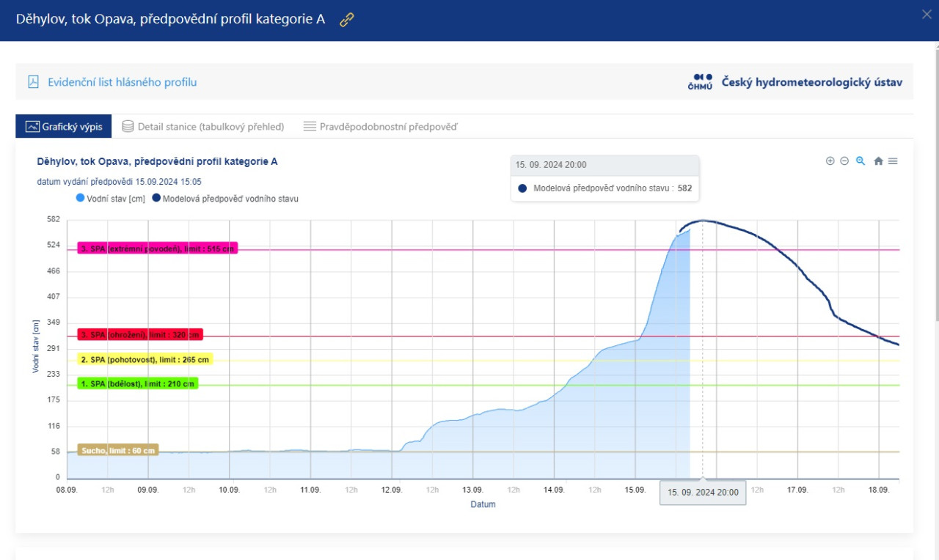Open the chart hamburger menu
939x560 pixels.
click(x=893, y=161)
